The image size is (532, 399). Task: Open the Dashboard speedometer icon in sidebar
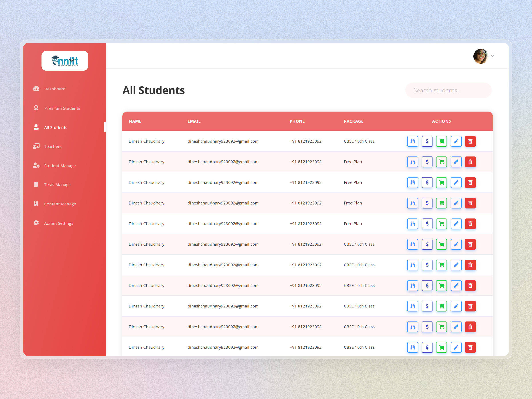(36, 89)
